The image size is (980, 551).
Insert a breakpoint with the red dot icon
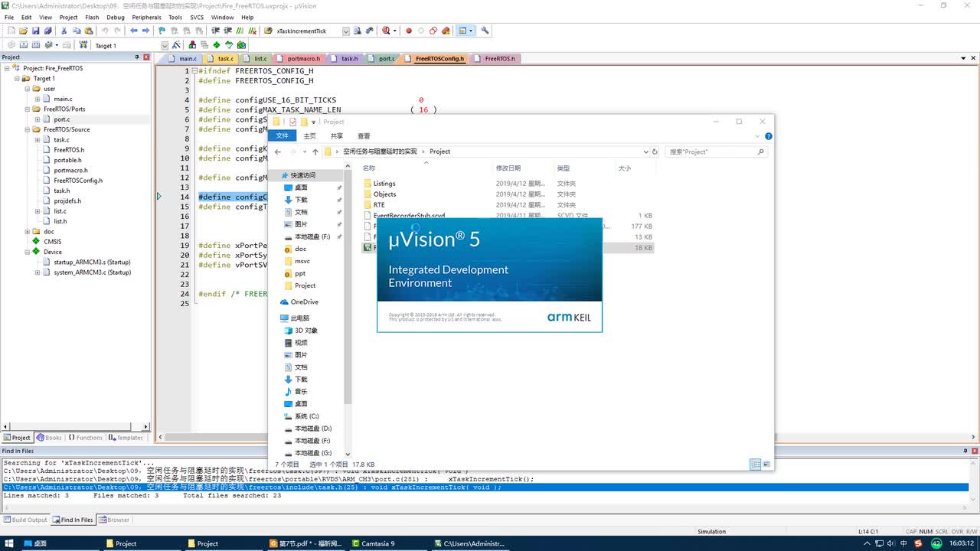click(x=409, y=31)
